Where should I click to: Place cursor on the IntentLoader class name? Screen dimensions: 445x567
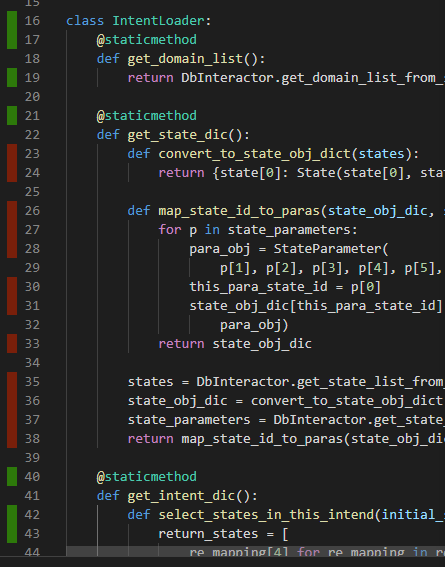(x=158, y=21)
